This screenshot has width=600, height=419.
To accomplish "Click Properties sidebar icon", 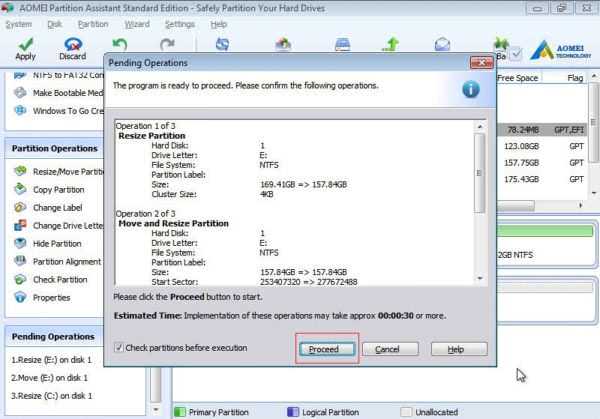I will [x=20, y=297].
